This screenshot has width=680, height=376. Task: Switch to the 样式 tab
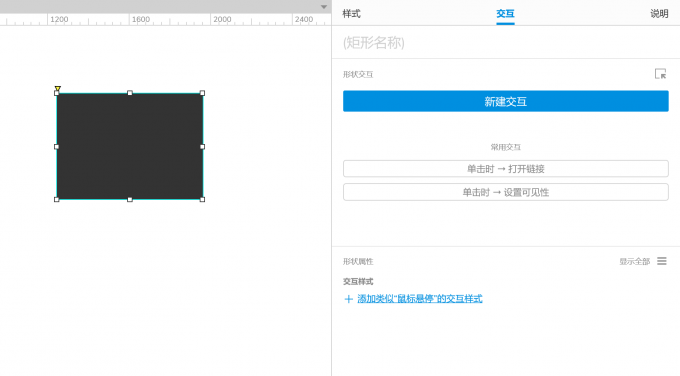[x=351, y=13]
